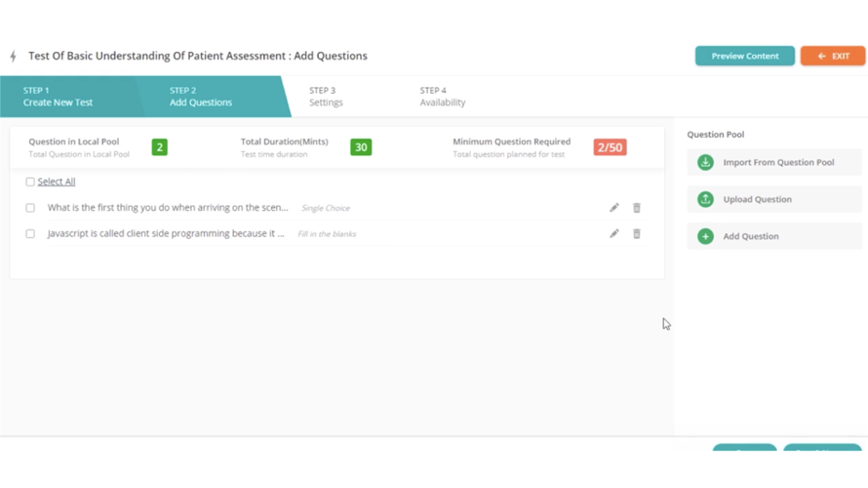
Task: Delete the Javascript question with the trash icon
Action: 637,234
